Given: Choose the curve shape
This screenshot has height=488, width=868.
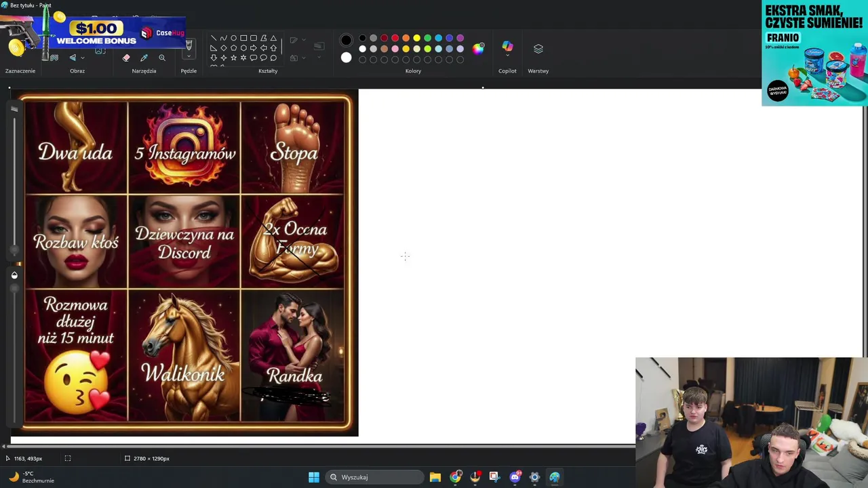Looking at the screenshot, I should 224,38.
